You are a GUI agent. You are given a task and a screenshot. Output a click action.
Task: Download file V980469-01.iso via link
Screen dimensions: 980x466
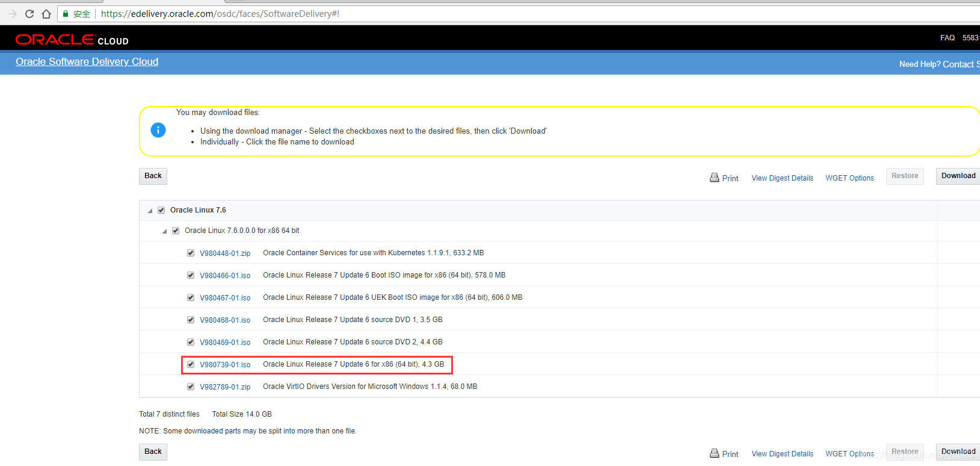coord(225,343)
